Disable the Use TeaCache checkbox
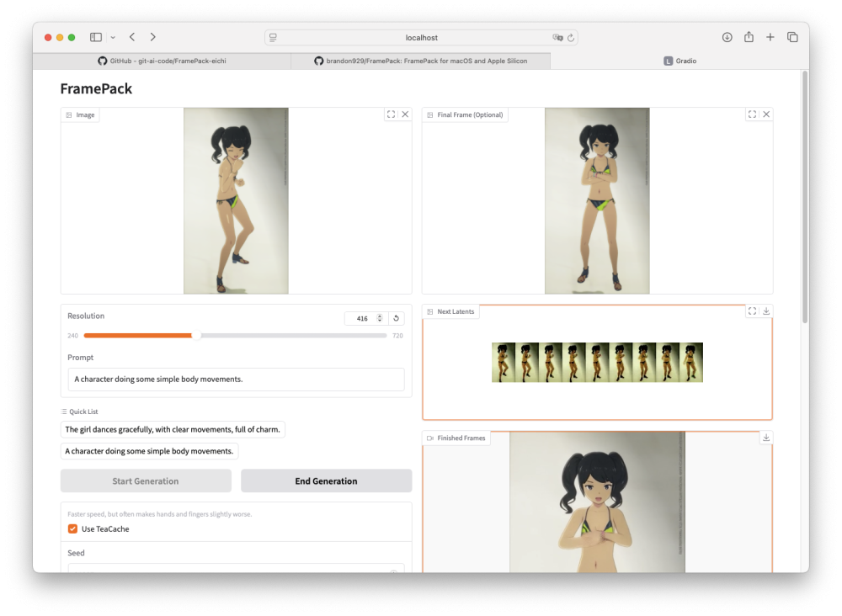Image resolution: width=842 pixels, height=616 pixels. (72, 529)
